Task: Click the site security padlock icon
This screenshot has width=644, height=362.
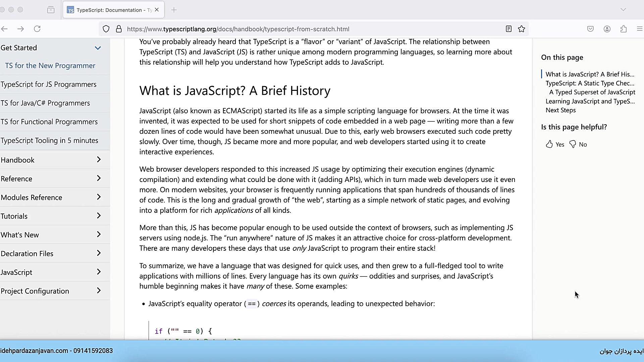Action: click(119, 29)
